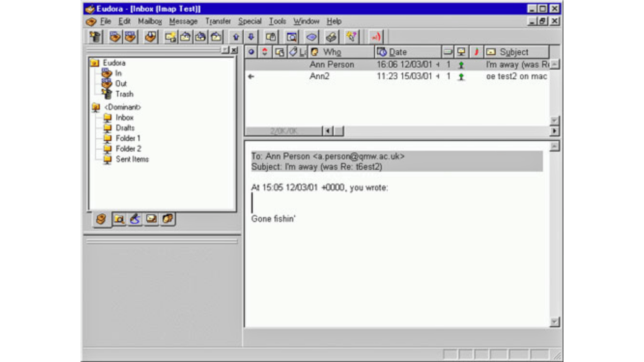Screen dimensions: 644x362
Task: Open the Special menu
Action: point(250,21)
